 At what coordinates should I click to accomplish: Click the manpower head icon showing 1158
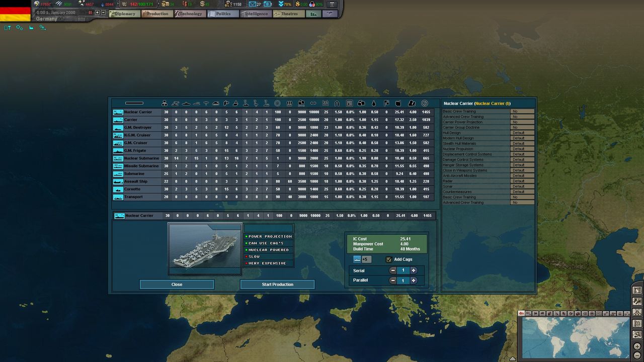228,4
